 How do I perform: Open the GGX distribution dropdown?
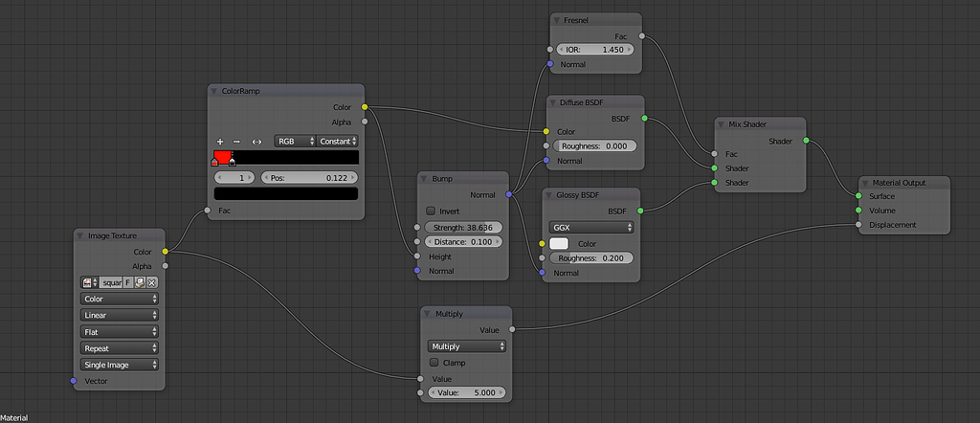(x=591, y=228)
